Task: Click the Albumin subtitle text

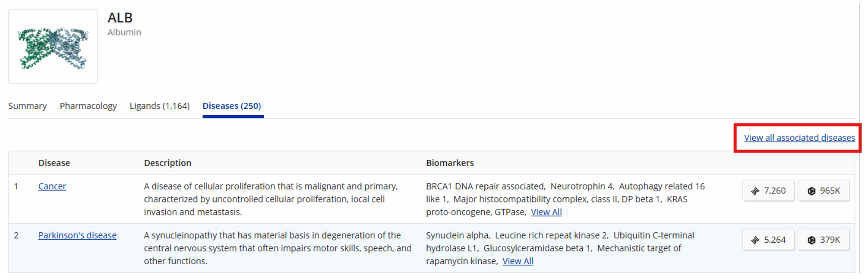Action: [124, 32]
